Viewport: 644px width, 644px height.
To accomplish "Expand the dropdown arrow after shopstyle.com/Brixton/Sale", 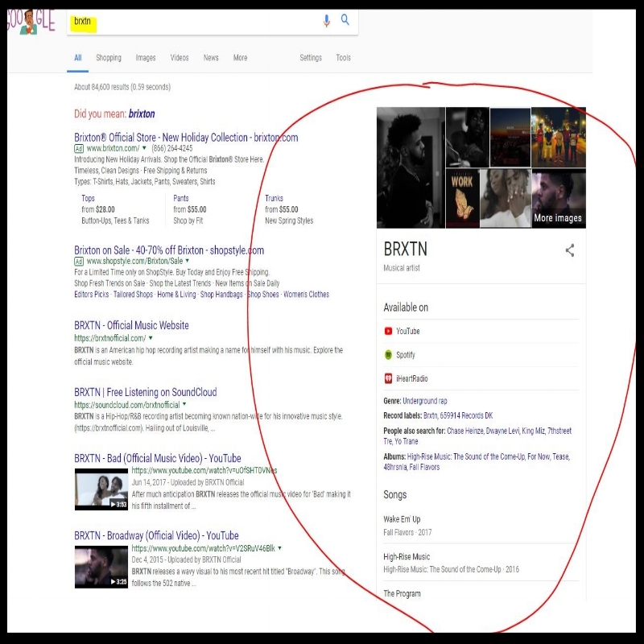I will click(188, 261).
